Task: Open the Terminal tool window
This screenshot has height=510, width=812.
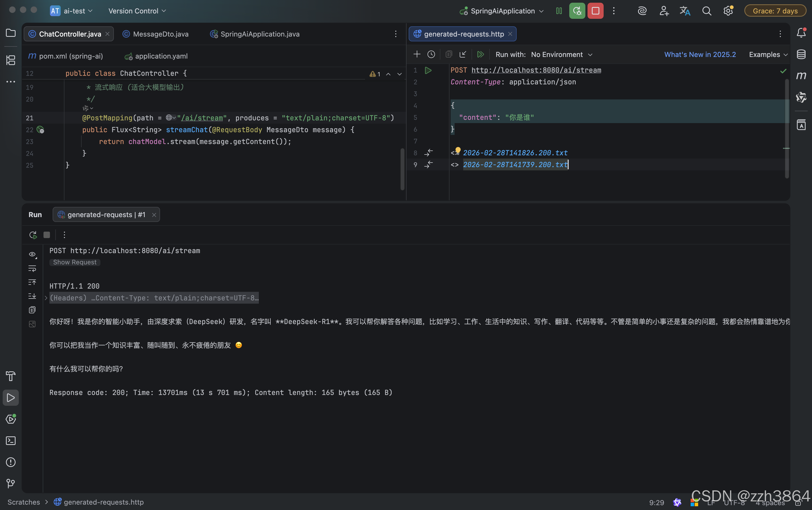Action: pyautogui.click(x=11, y=440)
